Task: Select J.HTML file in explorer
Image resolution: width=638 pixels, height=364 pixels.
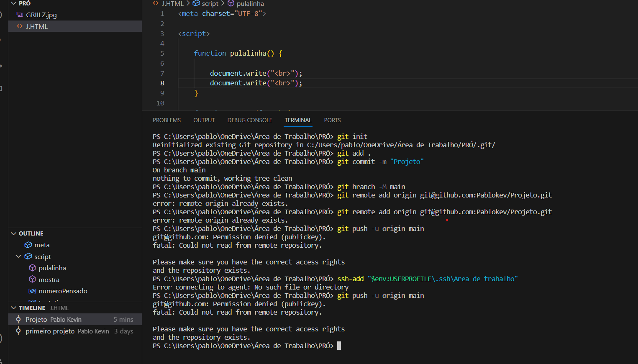Action: 75,26
